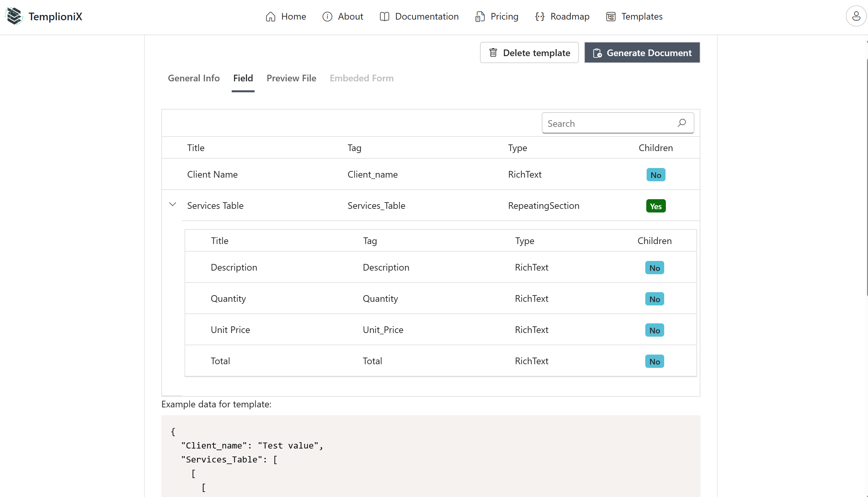Open the user profile avatar icon

tap(856, 16)
